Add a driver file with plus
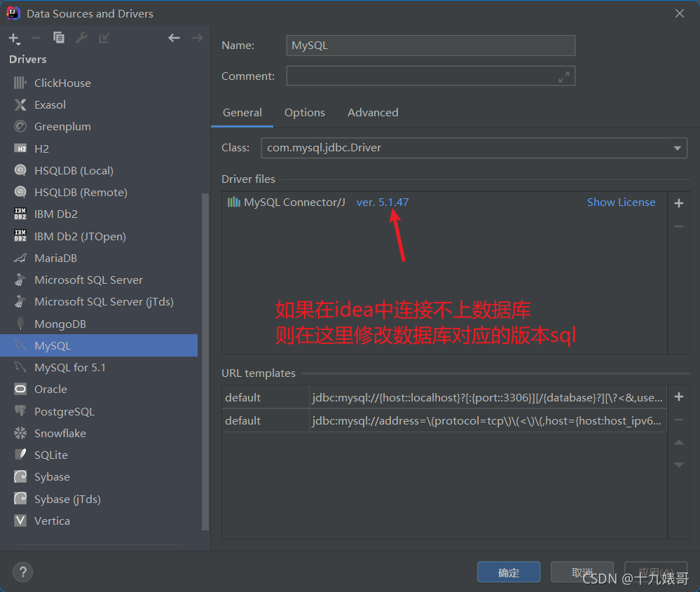Image resolution: width=700 pixels, height=592 pixels. tap(678, 203)
